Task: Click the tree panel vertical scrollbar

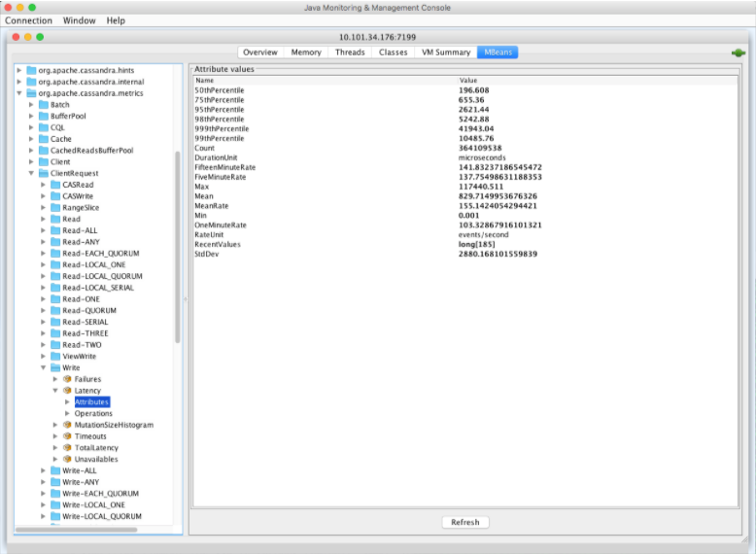Action: coord(178,247)
